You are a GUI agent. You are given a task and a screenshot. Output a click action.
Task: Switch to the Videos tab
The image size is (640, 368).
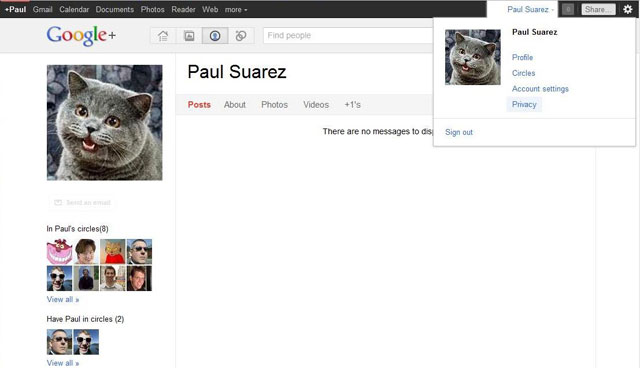coord(316,105)
